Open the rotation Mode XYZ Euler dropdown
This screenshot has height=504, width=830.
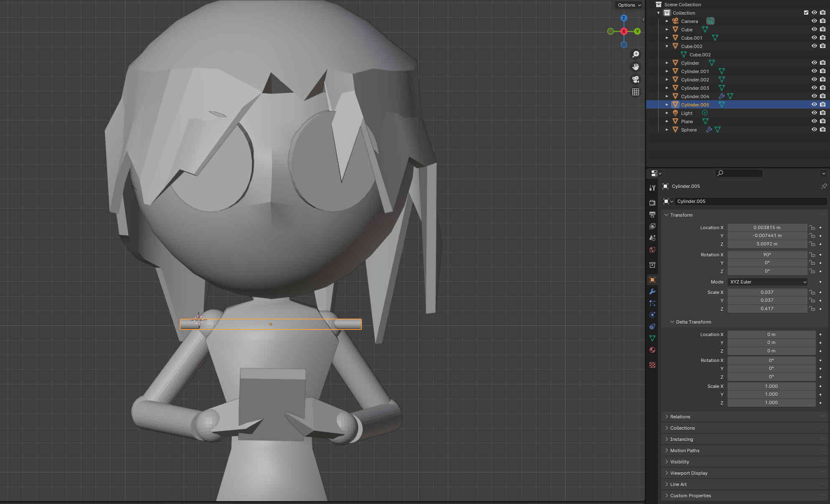(767, 282)
